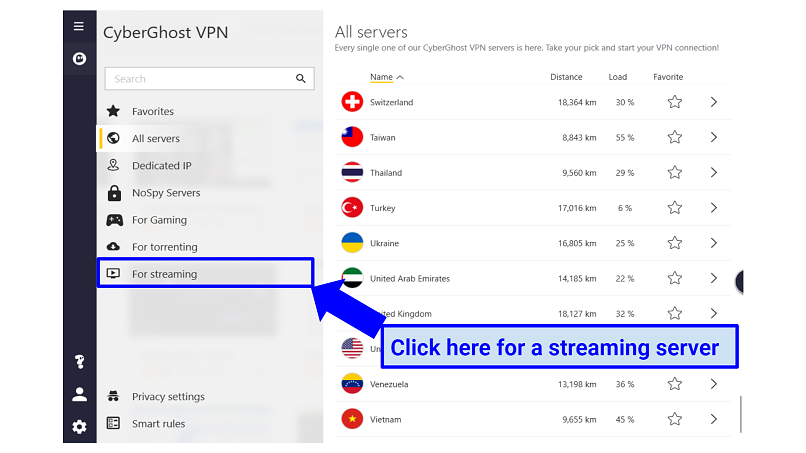Expand Turkey server details chevron
The image size is (806, 453).
[x=713, y=208]
